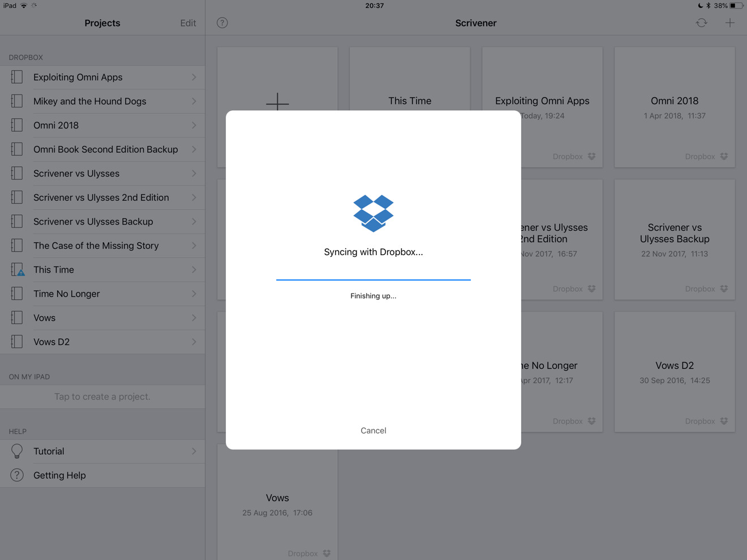Tap 'Syncing with Dropbox...' text
The height and width of the screenshot is (560, 747).
click(x=373, y=252)
